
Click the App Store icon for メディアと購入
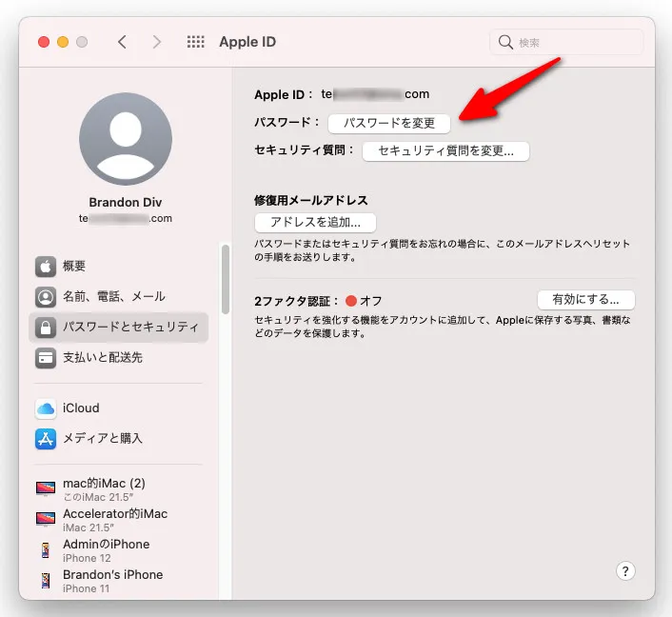46,439
